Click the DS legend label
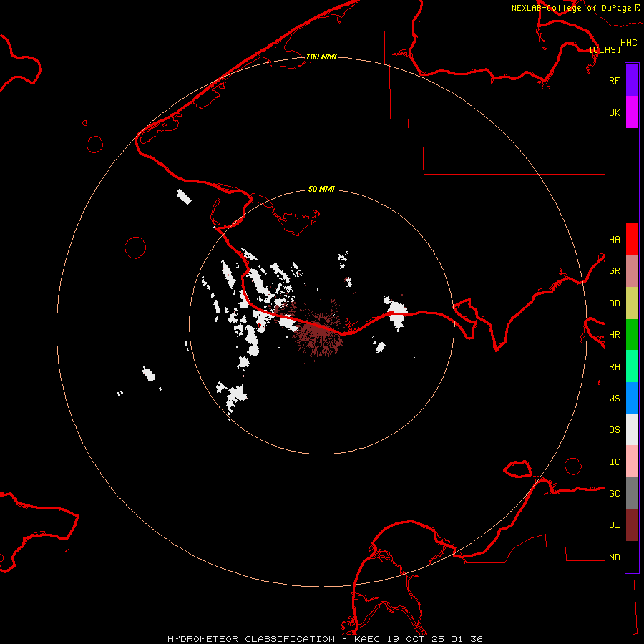 point(614,429)
